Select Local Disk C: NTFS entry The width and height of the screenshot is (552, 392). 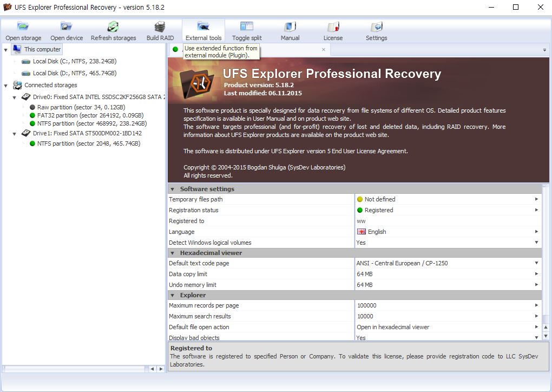click(74, 62)
